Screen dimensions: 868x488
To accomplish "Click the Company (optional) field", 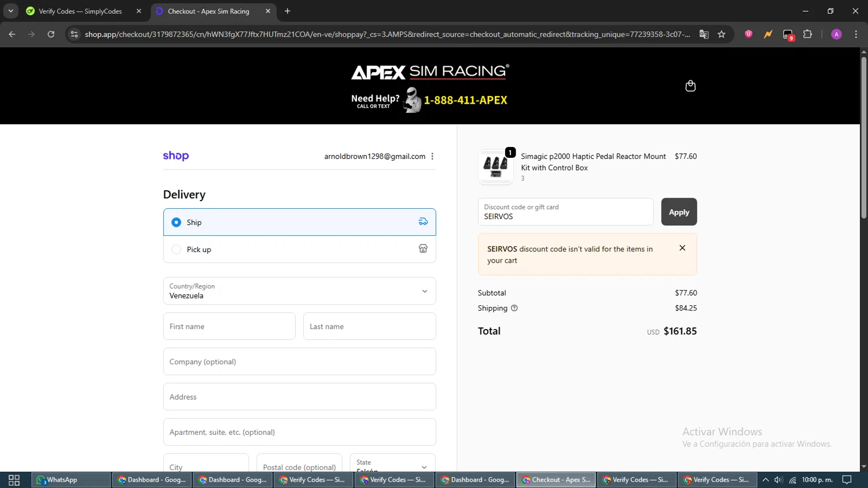I will tap(299, 361).
